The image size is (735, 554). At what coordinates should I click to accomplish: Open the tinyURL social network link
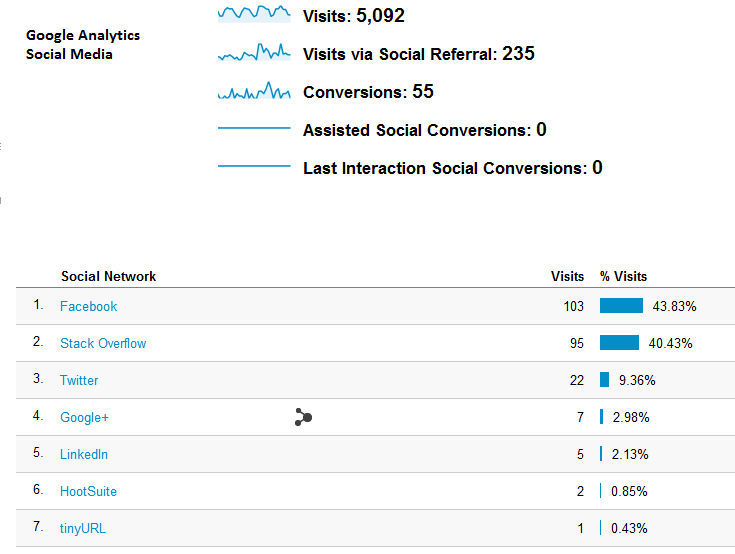pyautogui.click(x=83, y=528)
